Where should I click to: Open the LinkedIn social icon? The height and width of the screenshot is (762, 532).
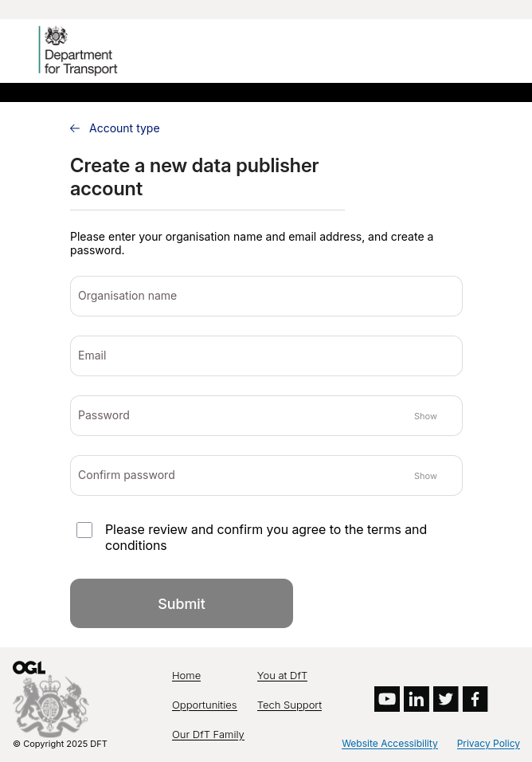pyautogui.click(x=417, y=699)
